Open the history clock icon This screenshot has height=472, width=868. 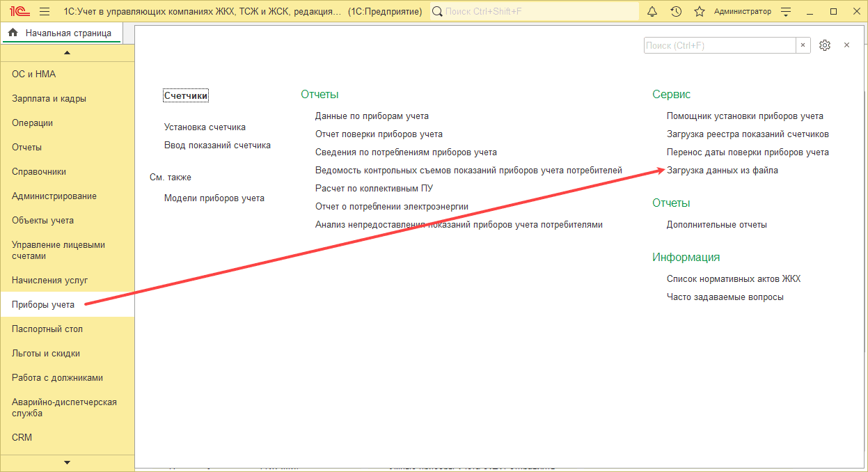pos(676,12)
